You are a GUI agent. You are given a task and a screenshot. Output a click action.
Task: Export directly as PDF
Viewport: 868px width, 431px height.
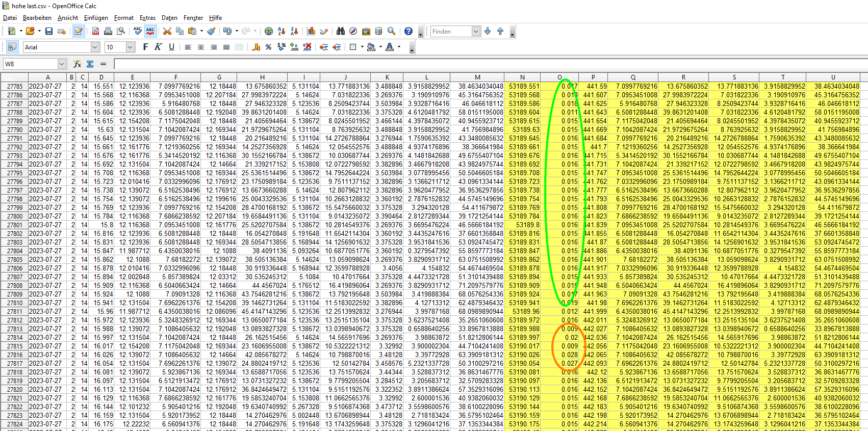click(x=95, y=31)
